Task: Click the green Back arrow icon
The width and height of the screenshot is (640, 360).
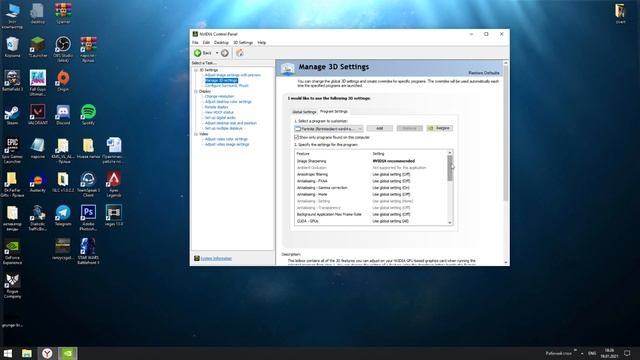Action: click(198, 53)
